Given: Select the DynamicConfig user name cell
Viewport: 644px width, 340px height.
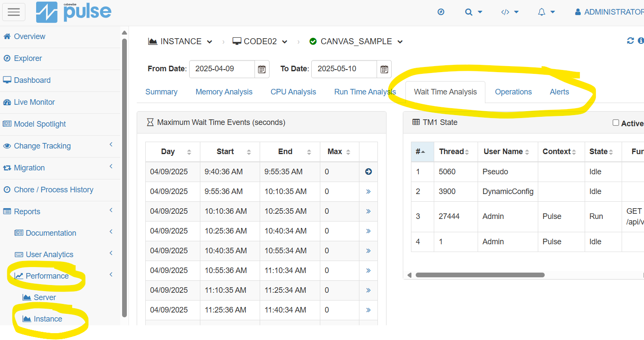Looking at the screenshot, I should coord(508,191).
